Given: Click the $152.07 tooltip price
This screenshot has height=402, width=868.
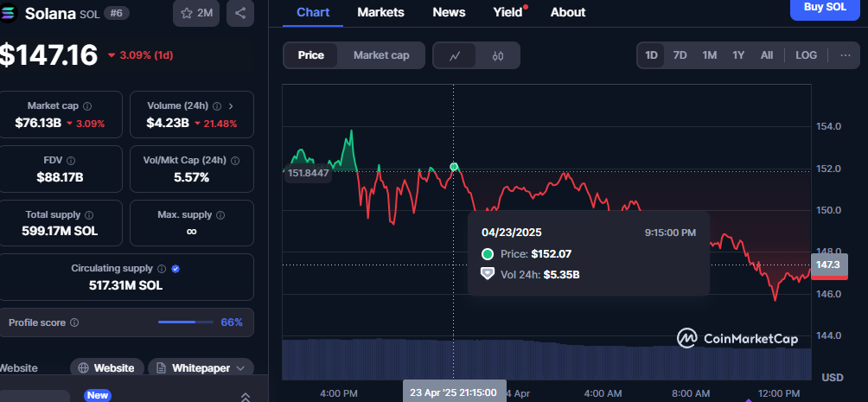Looking at the screenshot, I should tap(552, 254).
